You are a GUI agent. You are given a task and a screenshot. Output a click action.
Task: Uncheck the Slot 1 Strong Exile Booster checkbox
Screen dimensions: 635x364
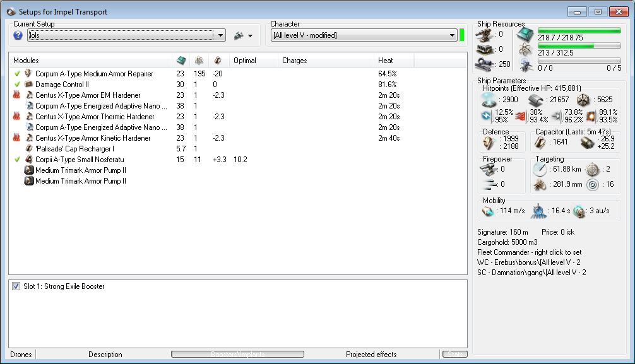pos(16,286)
